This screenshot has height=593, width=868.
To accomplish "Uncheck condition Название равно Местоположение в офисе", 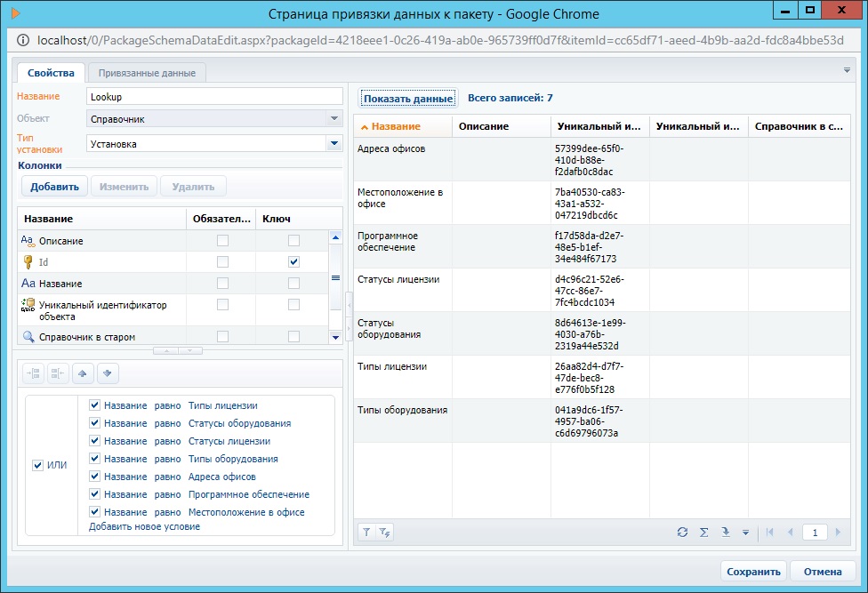I will click(94, 512).
